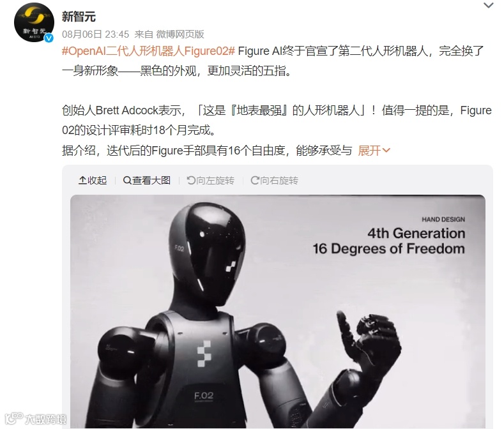Click the 新智元 account name

point(79,17)
